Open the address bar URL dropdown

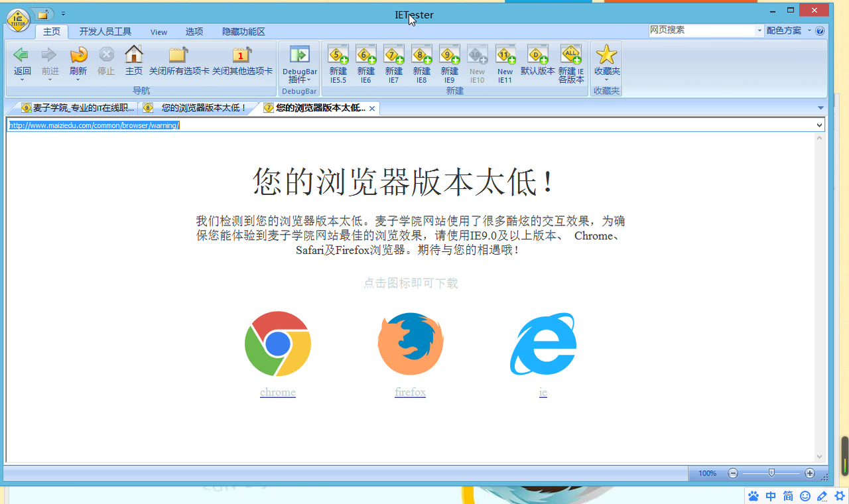coord(820,125)
